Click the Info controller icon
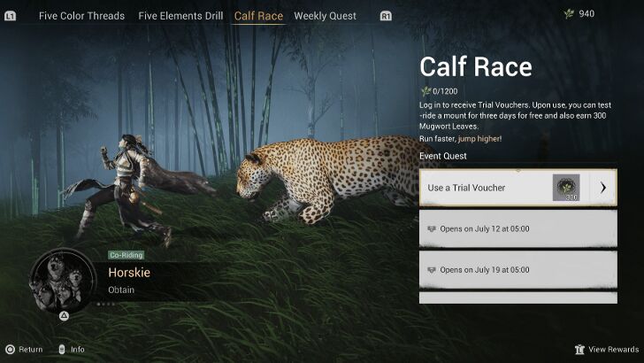 62,350
